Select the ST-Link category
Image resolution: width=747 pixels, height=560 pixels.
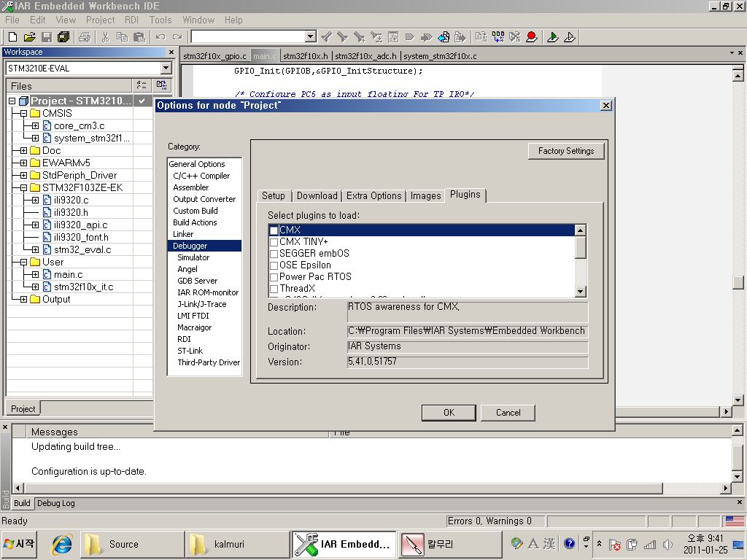(190, 351)
